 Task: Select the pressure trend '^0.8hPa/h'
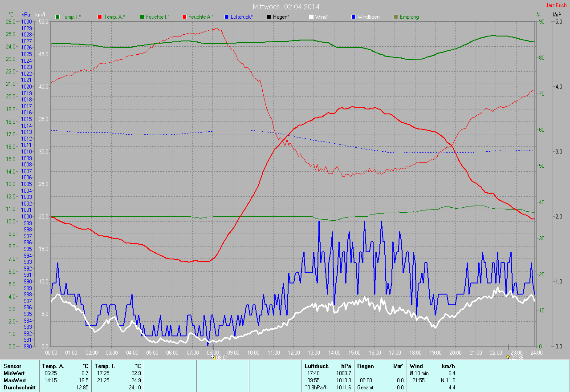(316, 388)
